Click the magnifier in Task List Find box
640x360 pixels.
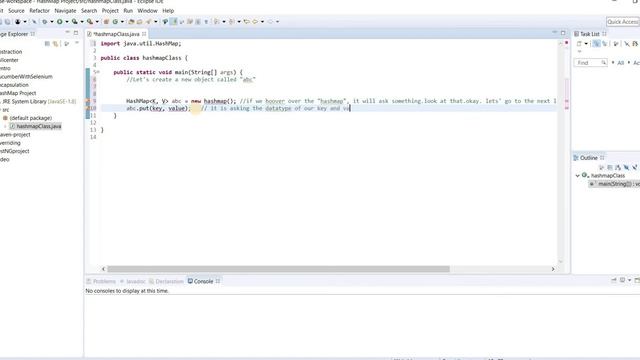(x=604, y=62)
